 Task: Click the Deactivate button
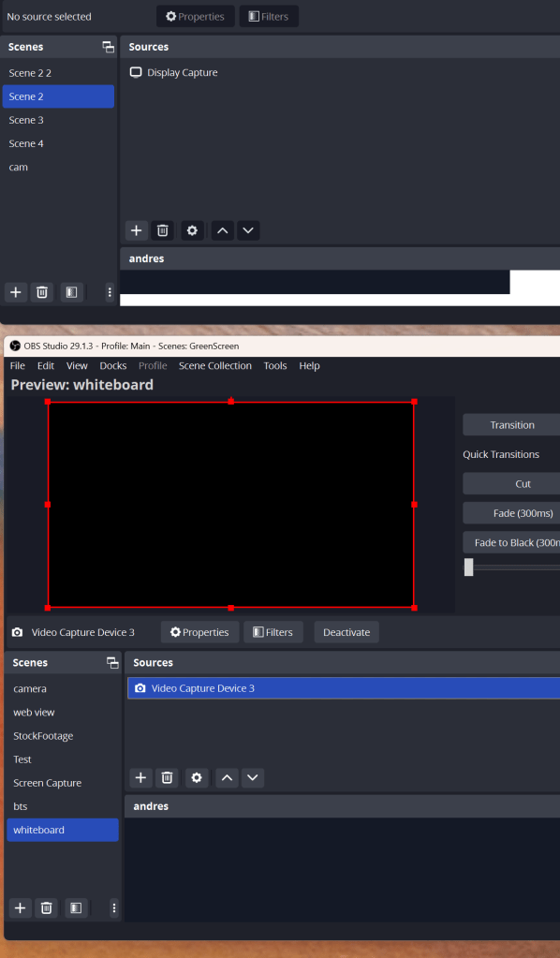[x=346, y=632]
